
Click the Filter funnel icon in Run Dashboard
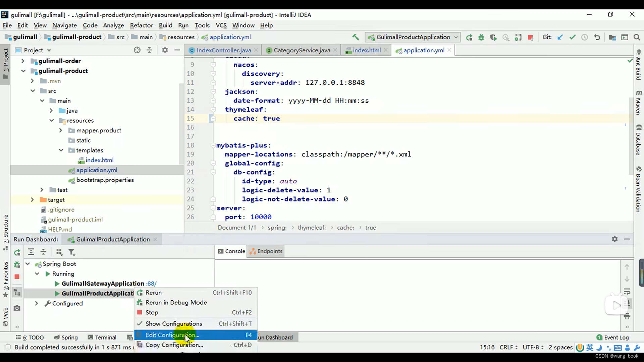tap(71, 252)
